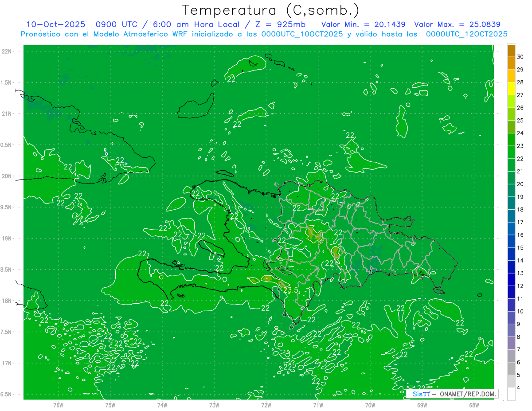Click the number 15 on the color scale
The width and height of the screenshot is (532, 411).
point(520,247)
